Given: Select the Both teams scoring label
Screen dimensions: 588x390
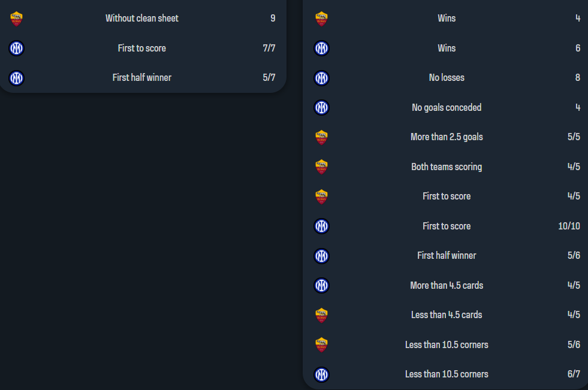Looking at the screenshot, I should point(447,167).
